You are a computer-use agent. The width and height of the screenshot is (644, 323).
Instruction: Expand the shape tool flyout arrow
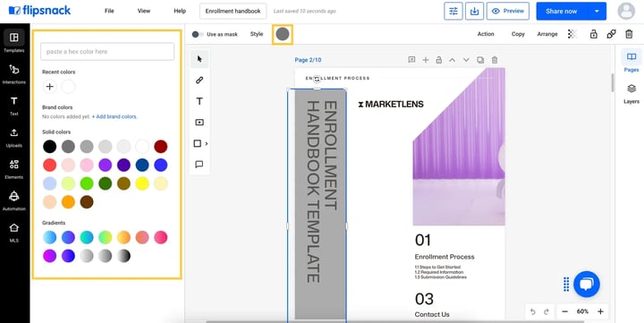(207, 143)
